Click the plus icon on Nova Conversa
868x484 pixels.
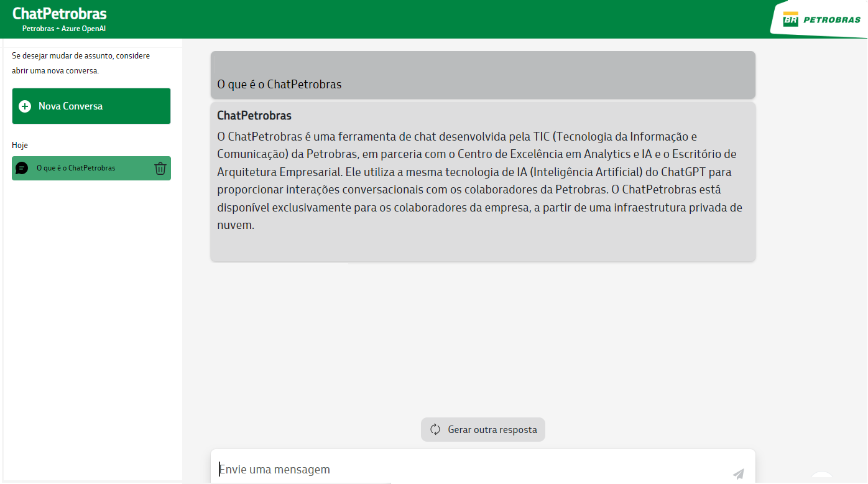pyautogui.click(x=25, y=106)
